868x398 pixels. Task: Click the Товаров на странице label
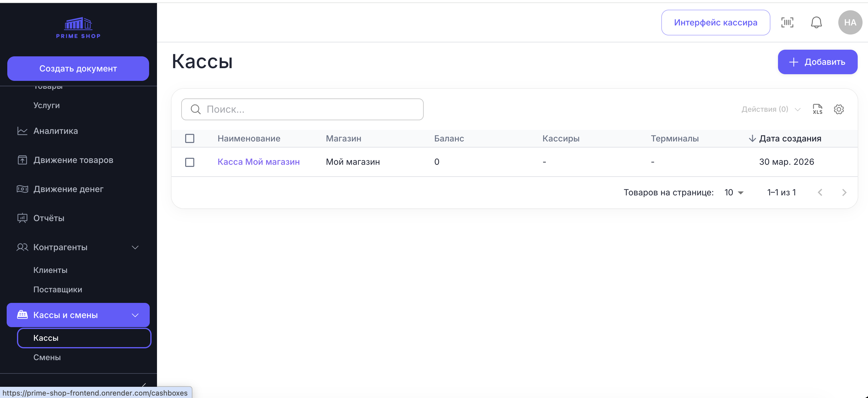[669, 192]
